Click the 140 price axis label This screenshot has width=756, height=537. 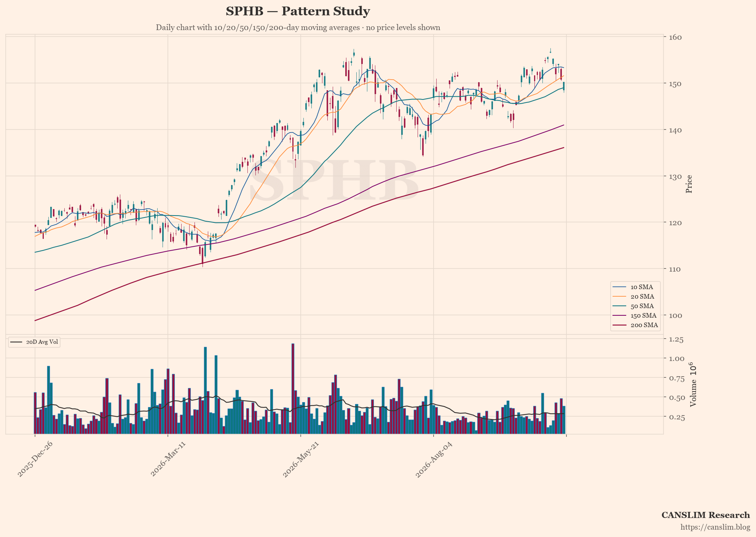click(x=675, y=130)
